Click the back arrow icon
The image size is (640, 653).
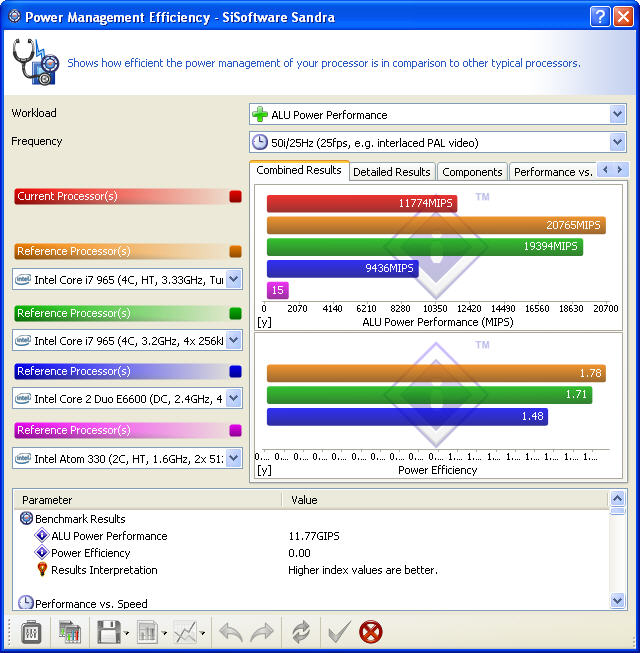tap(231, 632)
